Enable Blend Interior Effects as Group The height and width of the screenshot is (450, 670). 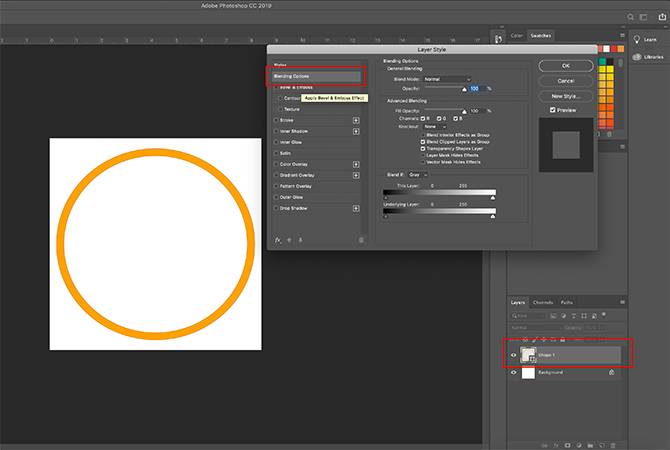click(x=423, y=135)
